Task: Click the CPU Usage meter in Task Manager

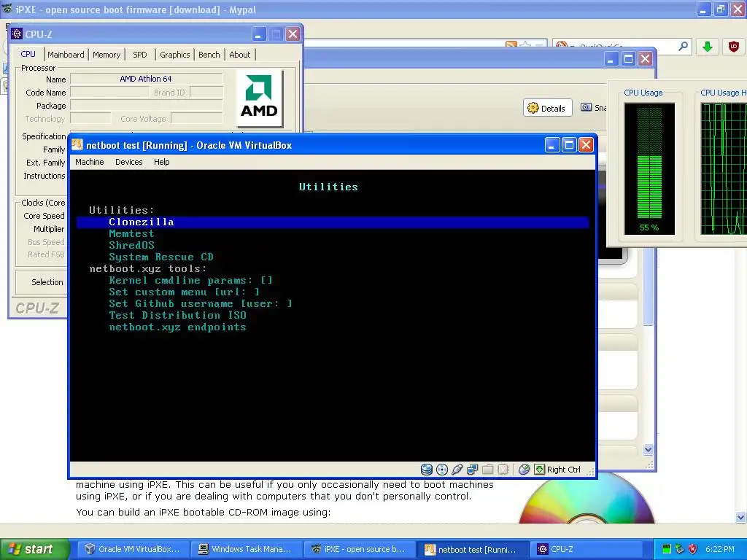Action: point(649,168)
